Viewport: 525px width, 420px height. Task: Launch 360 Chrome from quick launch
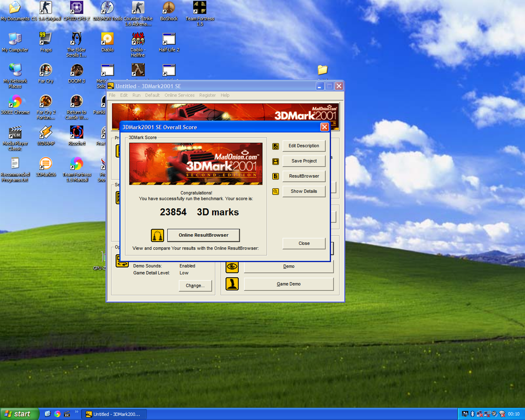57,415
